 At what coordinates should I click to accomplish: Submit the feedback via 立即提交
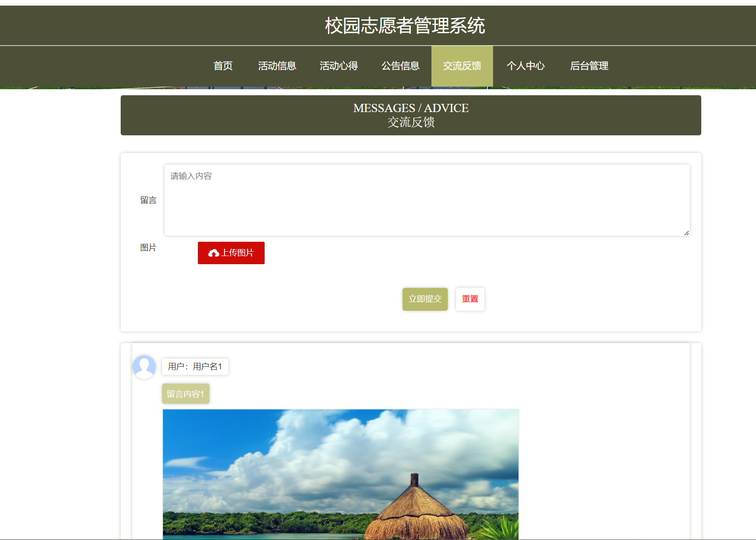coord(425,299)
